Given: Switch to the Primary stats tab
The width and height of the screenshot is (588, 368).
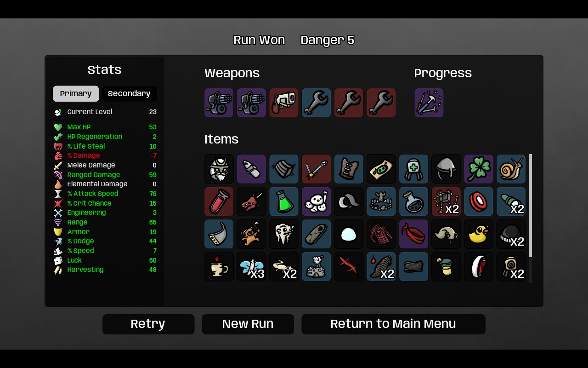Looking at the screenshot, I should [76, 94].
